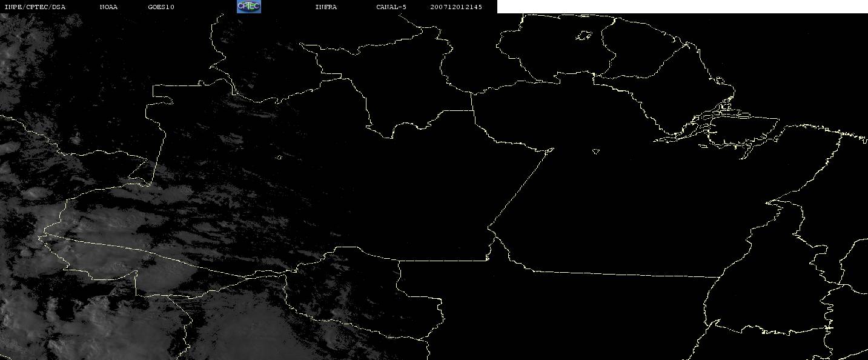Screen dimensions: 868x360
Task: Click the long horizontal border line in lower right
Action: (x=624, y=273)
